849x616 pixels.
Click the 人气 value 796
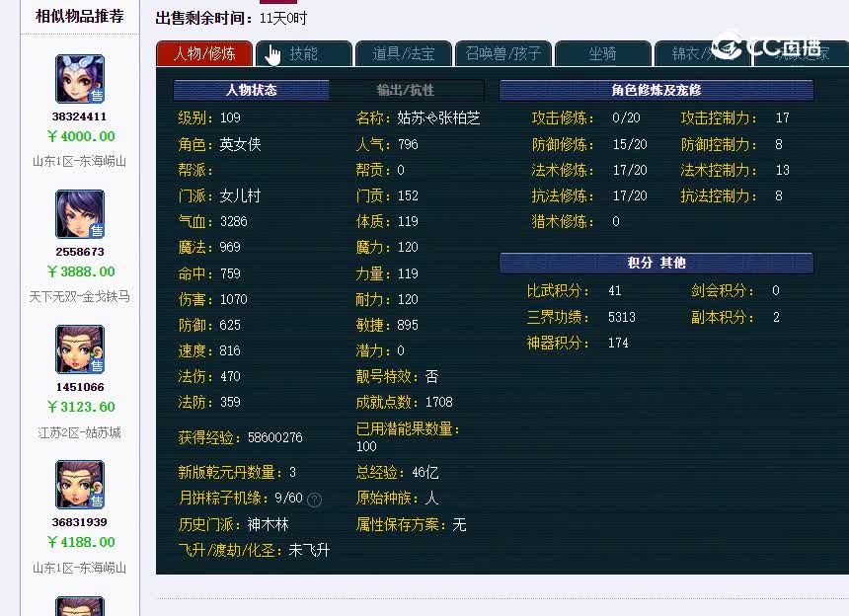pos(408,144)
